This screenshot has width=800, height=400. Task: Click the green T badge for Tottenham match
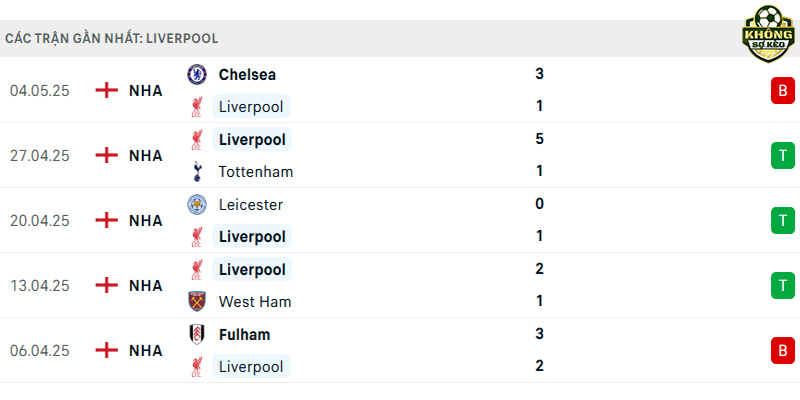(783, 155)
